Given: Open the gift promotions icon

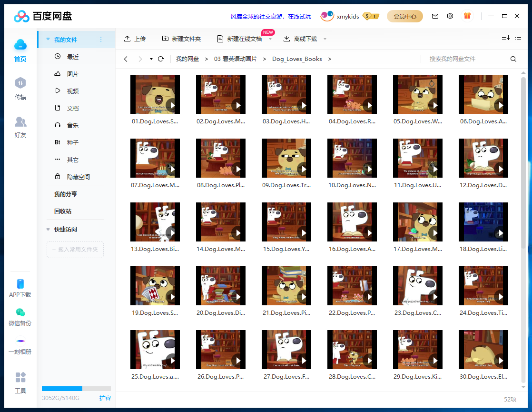Looking at the screenshot, I should [467, 16].
